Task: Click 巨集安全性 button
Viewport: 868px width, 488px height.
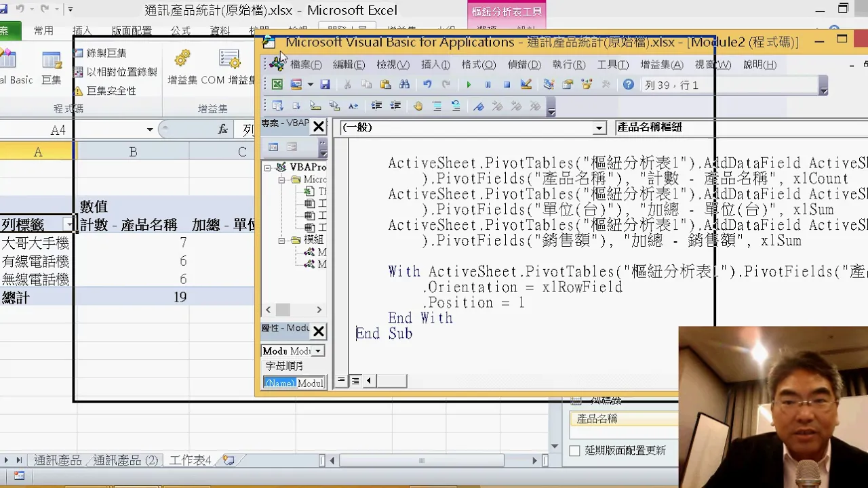Action: tap(104, 91)
